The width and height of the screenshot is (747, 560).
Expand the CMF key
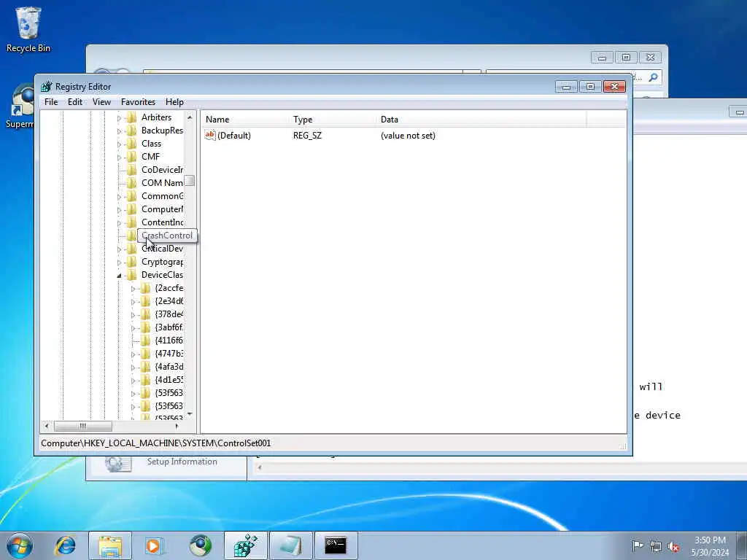click(x=119, y=157)
